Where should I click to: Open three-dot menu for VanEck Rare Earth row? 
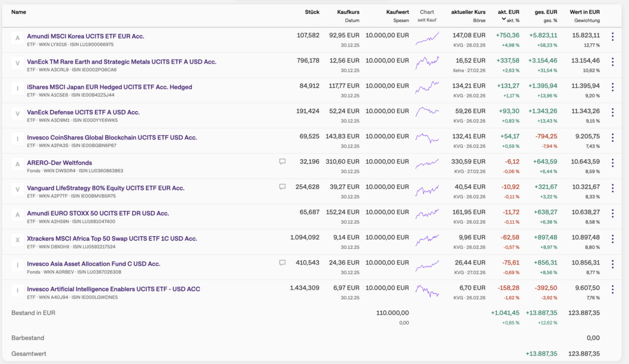click(x=612, y=62)
